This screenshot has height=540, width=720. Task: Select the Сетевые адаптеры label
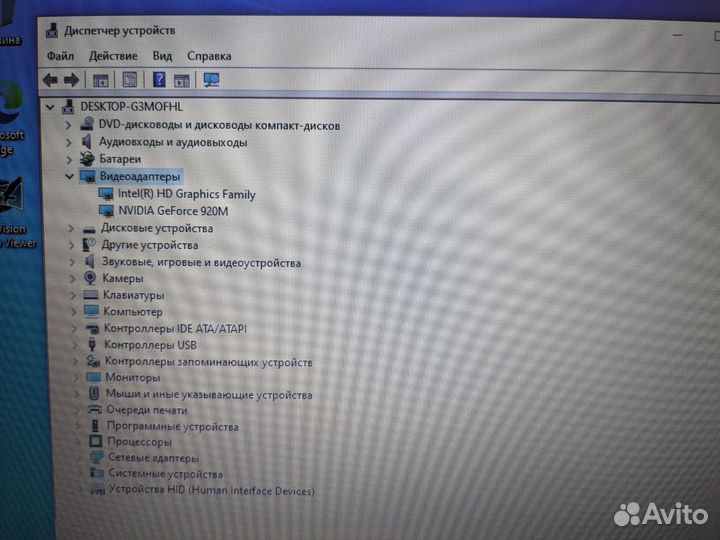coord(153,458)
